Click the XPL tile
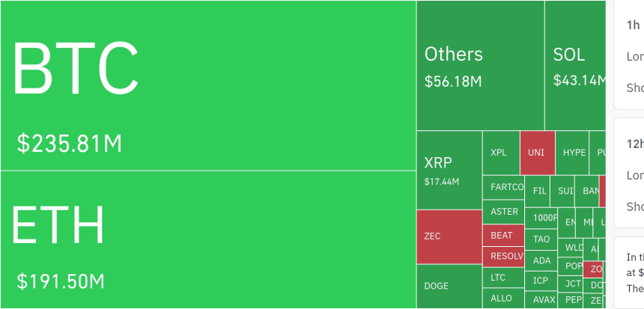 coord(500,153)
